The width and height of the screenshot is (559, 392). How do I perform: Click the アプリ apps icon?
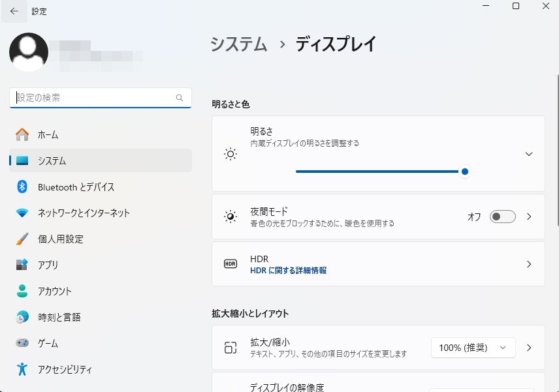pyautogui.click(x=22, y=265)
